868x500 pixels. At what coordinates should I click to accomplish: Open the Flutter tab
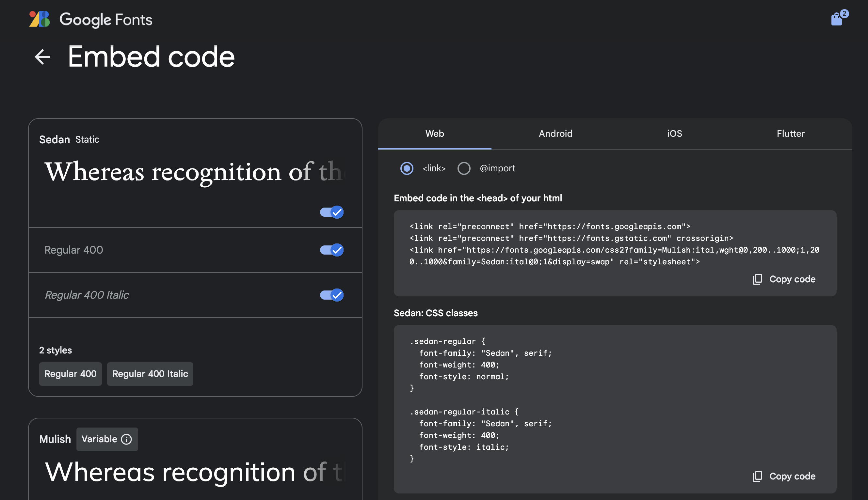tap(790, 133)
